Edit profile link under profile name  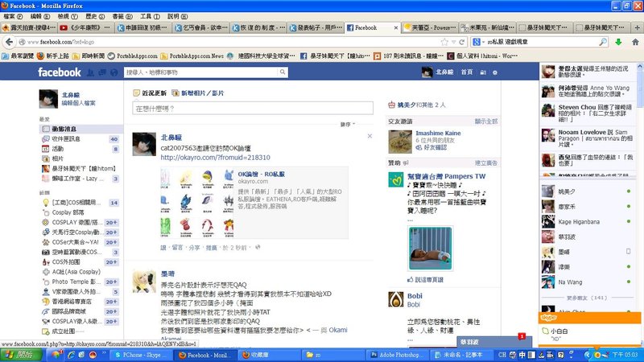[78, 103]
